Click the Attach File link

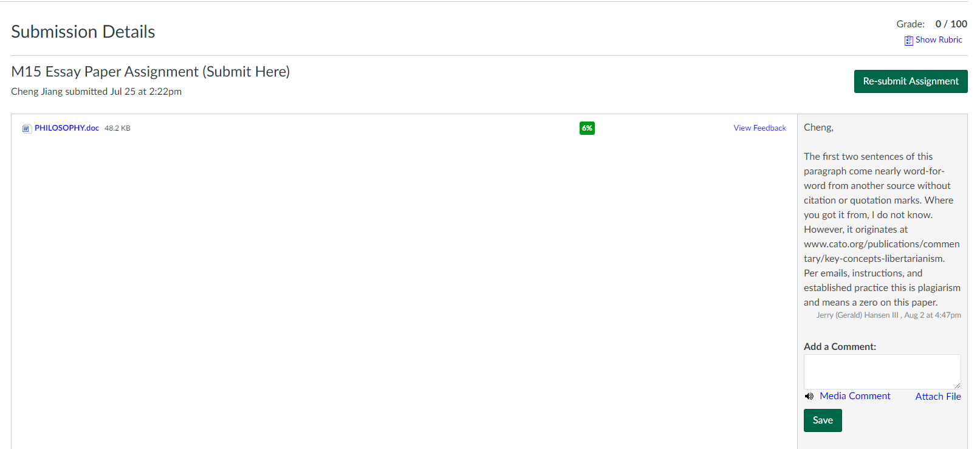[938, 397]
